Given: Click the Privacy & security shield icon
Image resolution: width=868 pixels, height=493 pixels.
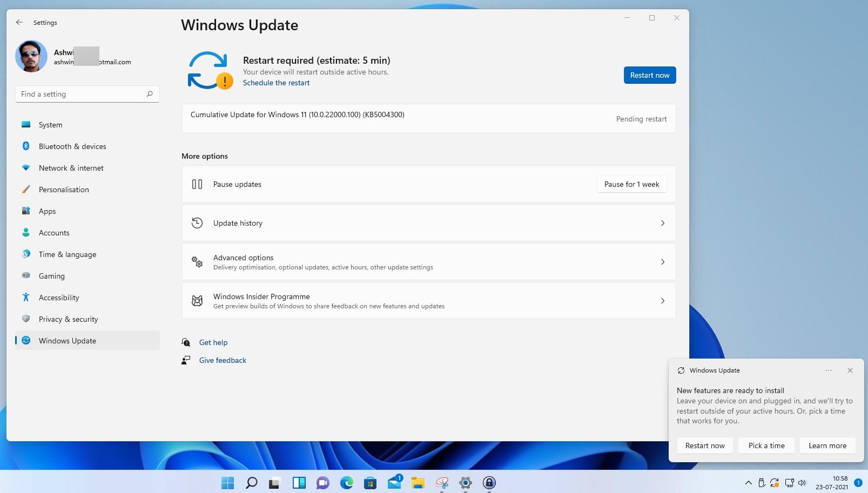Looking at the screenshot, I should tap(26, 319).
